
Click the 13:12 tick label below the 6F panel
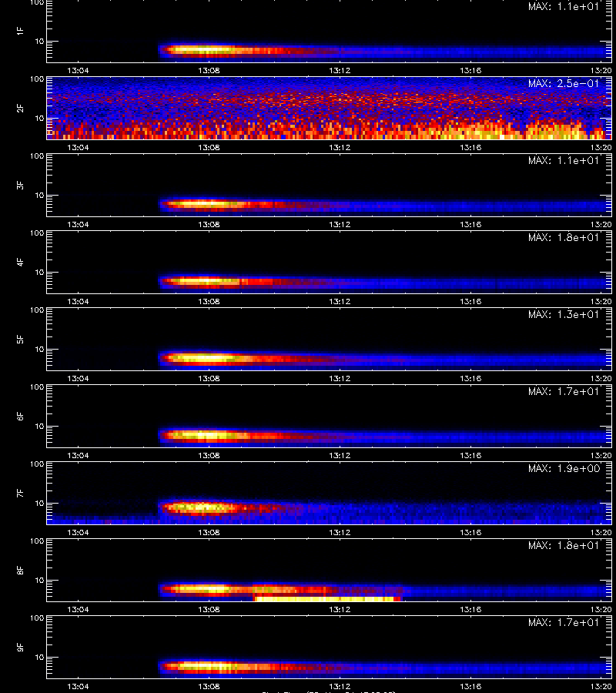pyautogui.click(x=340, y=455)
